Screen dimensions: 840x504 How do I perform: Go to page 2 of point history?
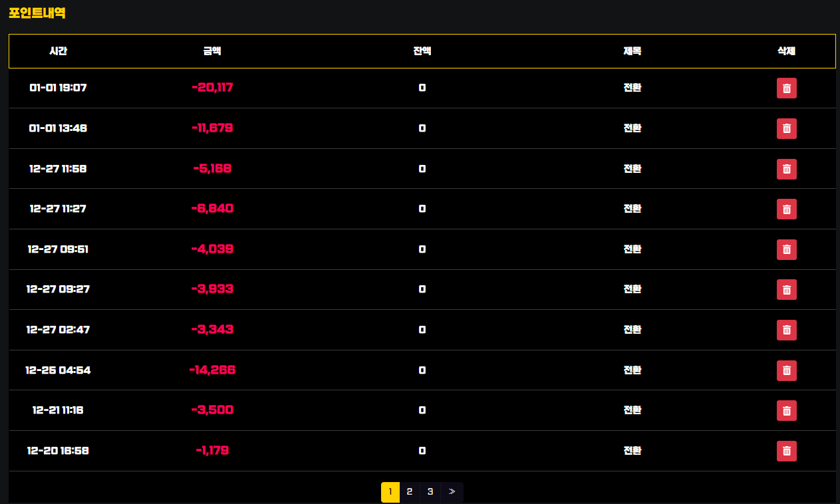[x=410, y=492]
